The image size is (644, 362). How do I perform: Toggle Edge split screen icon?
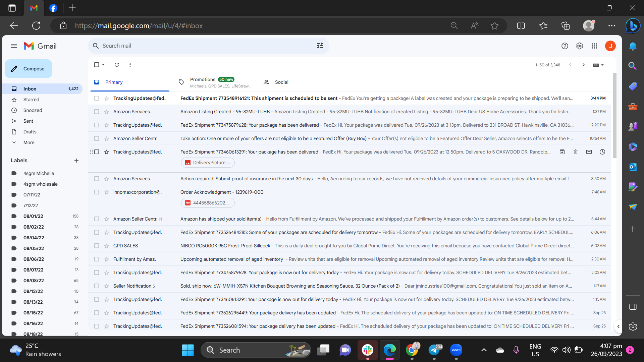pyautogui.click(x=521, y=26)
